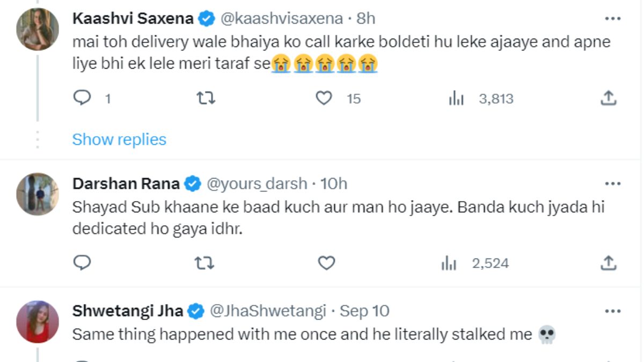Open Shwetangi Jha's profile picture
Viewport: 644px width, 362px height.
[x=38, y=321]
